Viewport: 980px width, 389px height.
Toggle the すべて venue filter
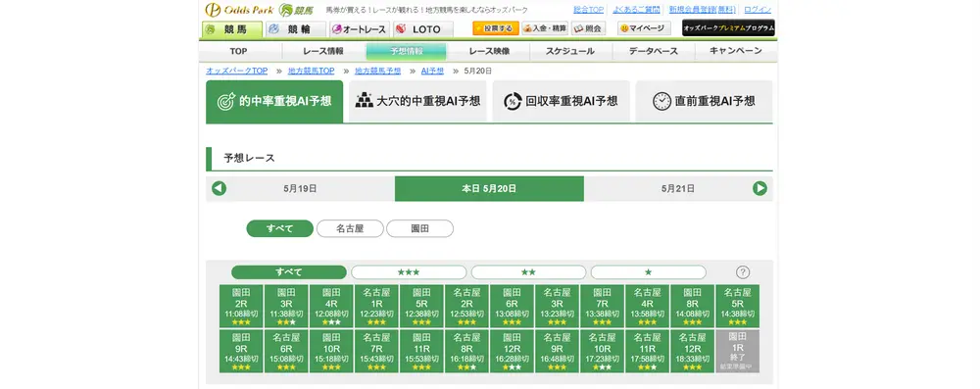click(x=280, y=228)
